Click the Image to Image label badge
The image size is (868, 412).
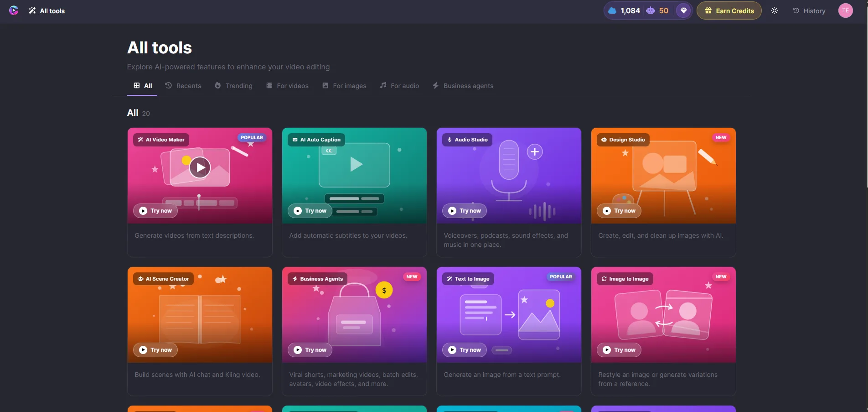[625, 279]
